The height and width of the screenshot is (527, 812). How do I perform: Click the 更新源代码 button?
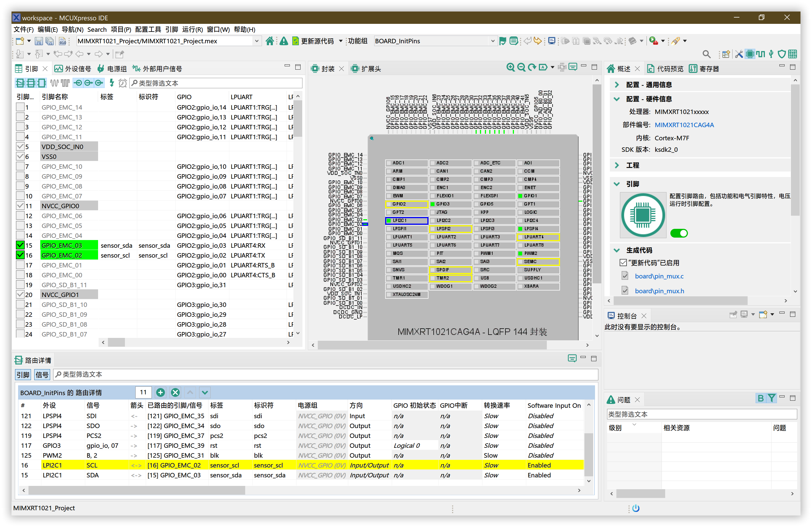coord(313,41)
